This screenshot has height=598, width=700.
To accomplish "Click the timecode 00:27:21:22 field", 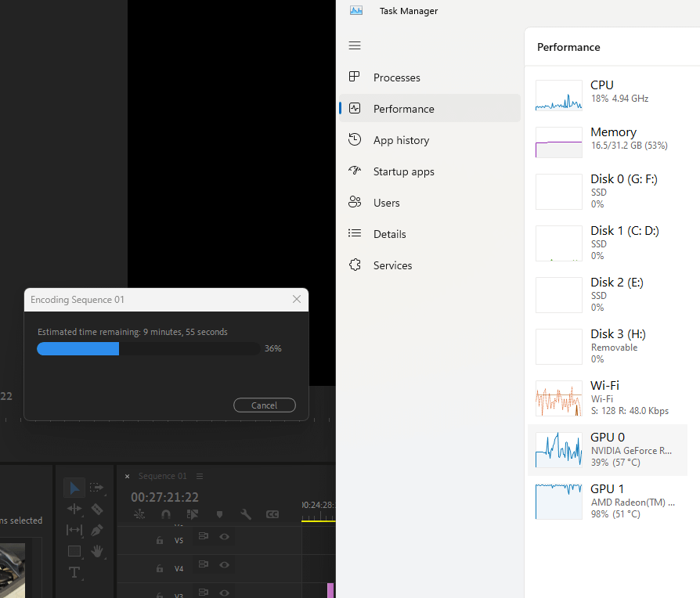I will (x=164, y=497).
